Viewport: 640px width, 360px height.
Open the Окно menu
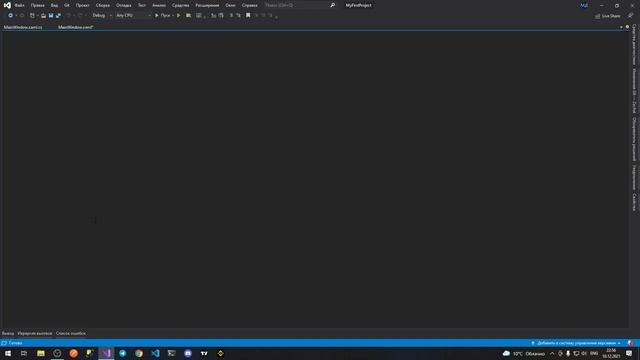(x=230, y=5)
